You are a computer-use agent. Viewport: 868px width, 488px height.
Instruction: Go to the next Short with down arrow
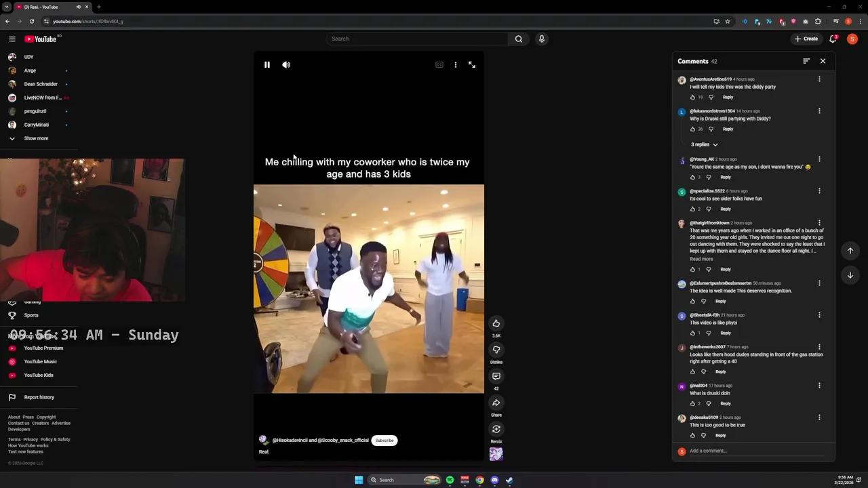(x=850, y=275)
